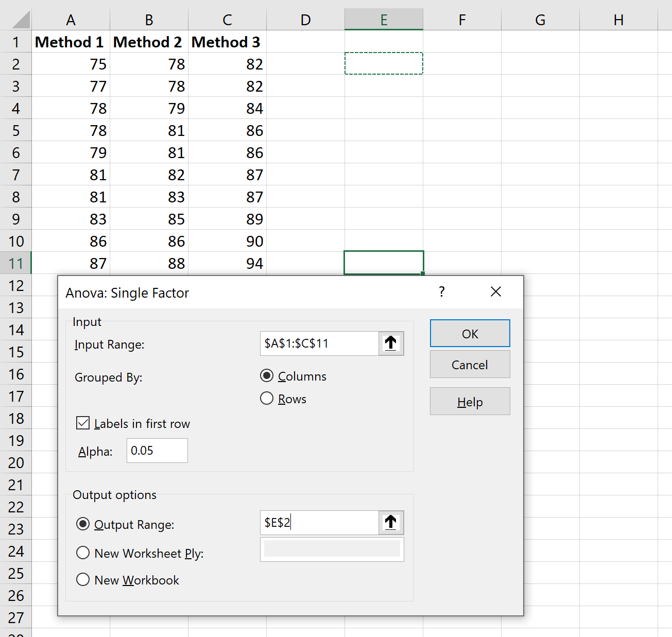Screen dimensions: 672x637
Task: Toggle the Labels in first row checkbox
Action: [x=83, y=423]
